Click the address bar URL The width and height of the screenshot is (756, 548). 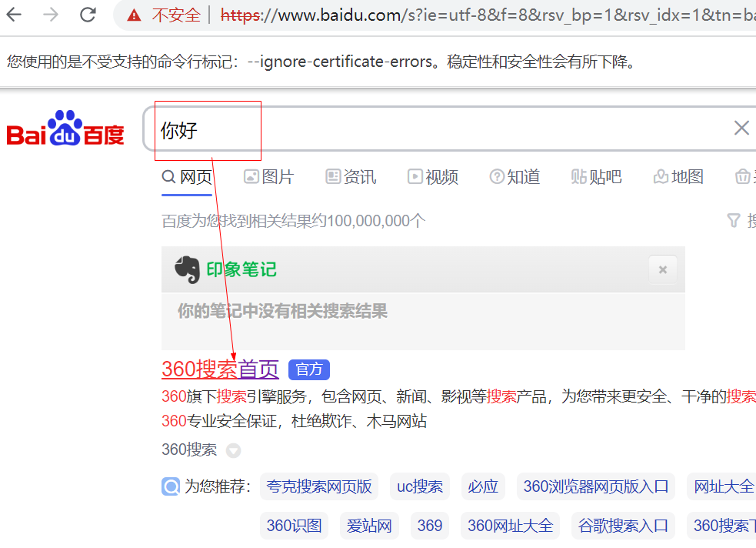pyautogui.click(x=488, y=15)
